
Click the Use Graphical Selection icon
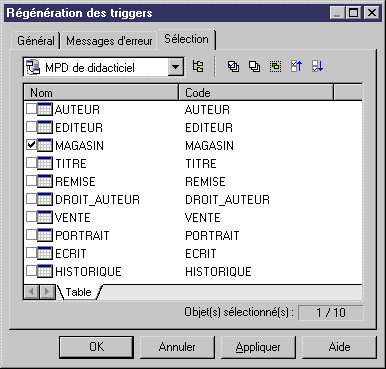click(x=275, y=67)
